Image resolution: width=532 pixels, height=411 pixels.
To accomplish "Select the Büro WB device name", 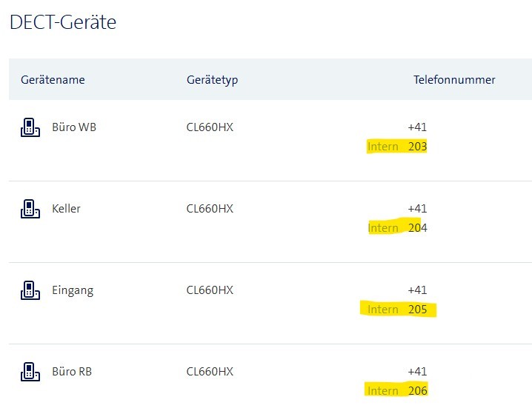I will click(73, 127).
